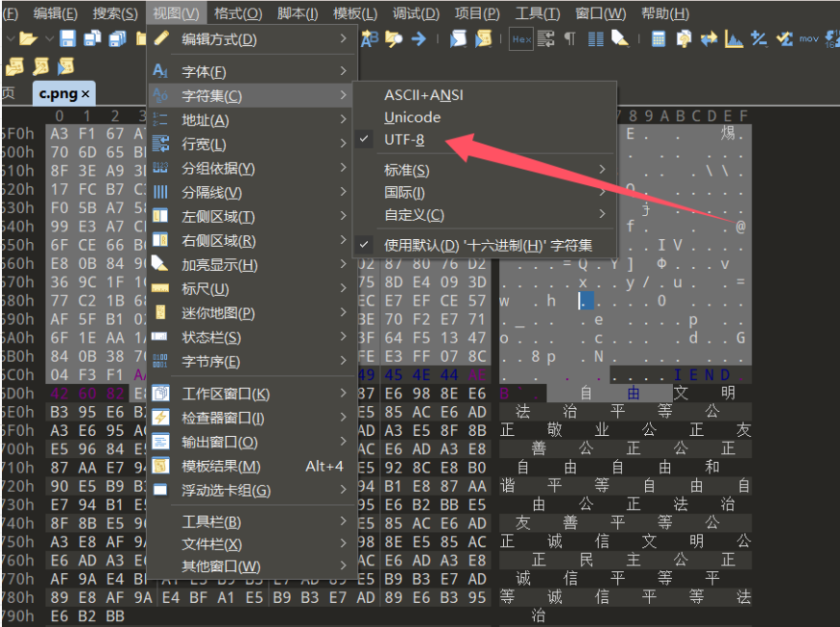The height and width of the screenshot is (627, 840).
Task: Click the blue Goto arrow icon
Action: pyautogui.click(x=419, y=38)
